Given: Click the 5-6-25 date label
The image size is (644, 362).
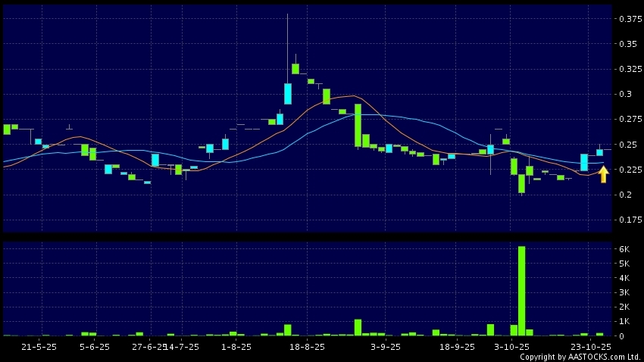Looking at the screenshot, I should (94, 347).
